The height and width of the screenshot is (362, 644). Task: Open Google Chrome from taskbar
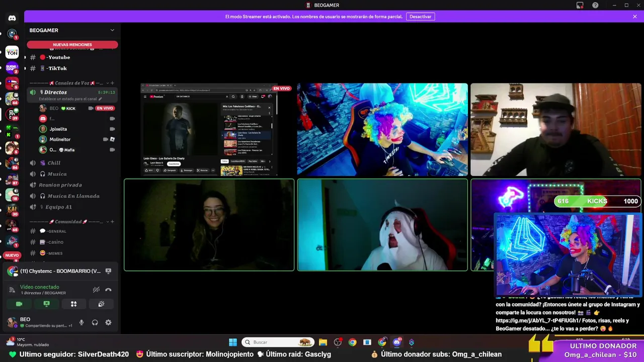point(352,342)
